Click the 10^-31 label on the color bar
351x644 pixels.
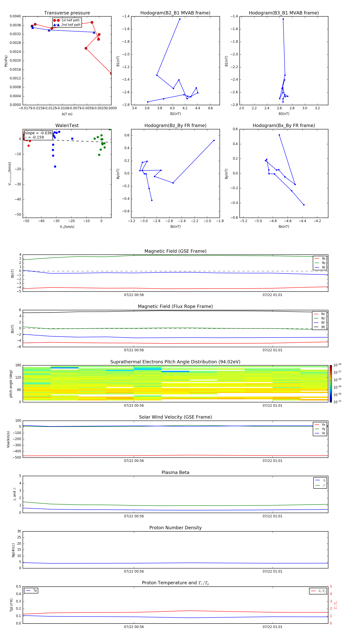pos(337,402)
